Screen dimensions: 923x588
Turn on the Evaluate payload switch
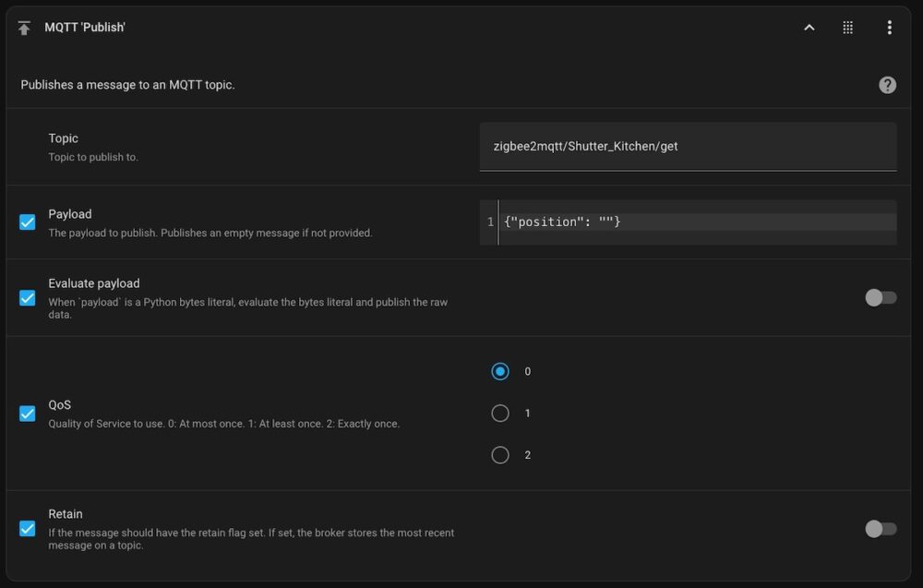click(x=881, y=298)
